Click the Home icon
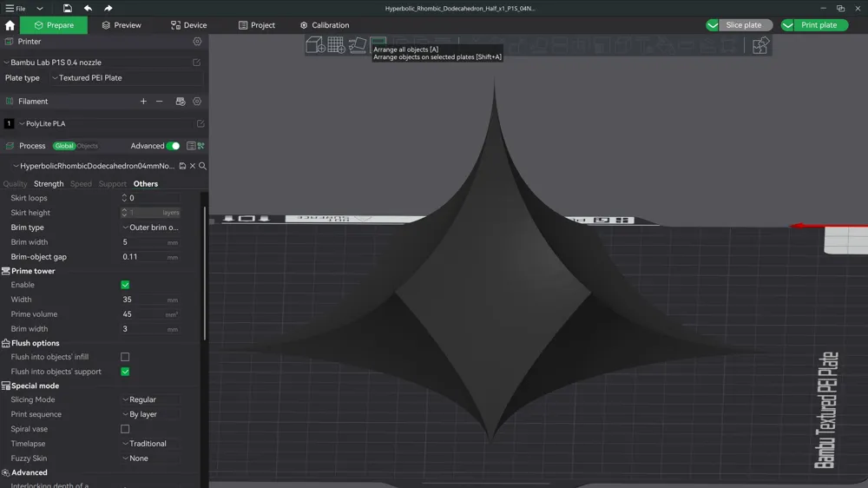 click(x=10, y=25)
